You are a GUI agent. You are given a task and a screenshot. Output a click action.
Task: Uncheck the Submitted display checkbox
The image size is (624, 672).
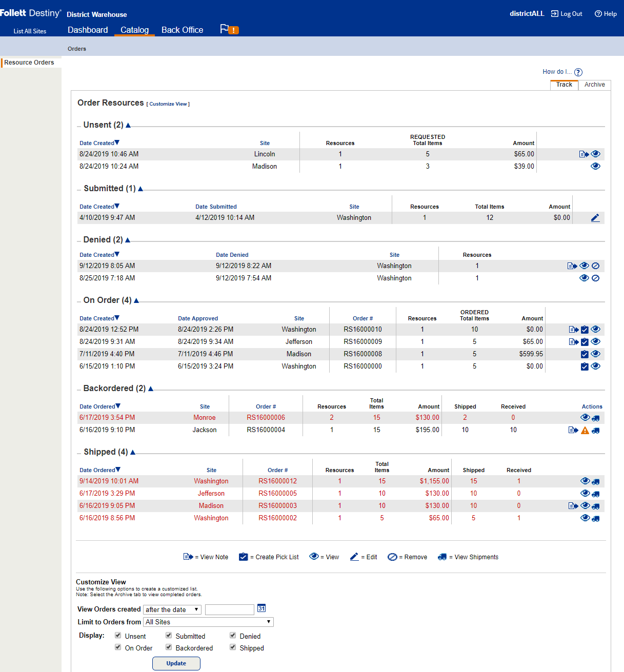coord(169,636)
